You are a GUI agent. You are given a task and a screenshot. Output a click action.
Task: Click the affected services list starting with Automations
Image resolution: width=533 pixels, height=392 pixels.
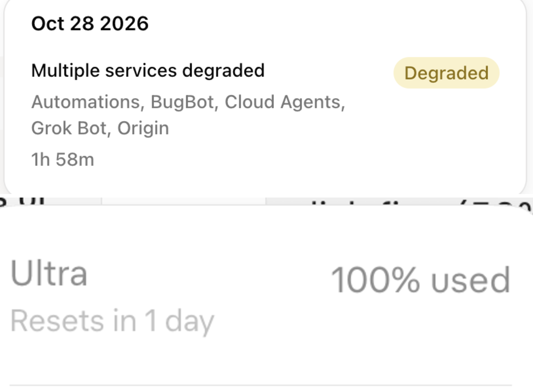click(188, 115)
